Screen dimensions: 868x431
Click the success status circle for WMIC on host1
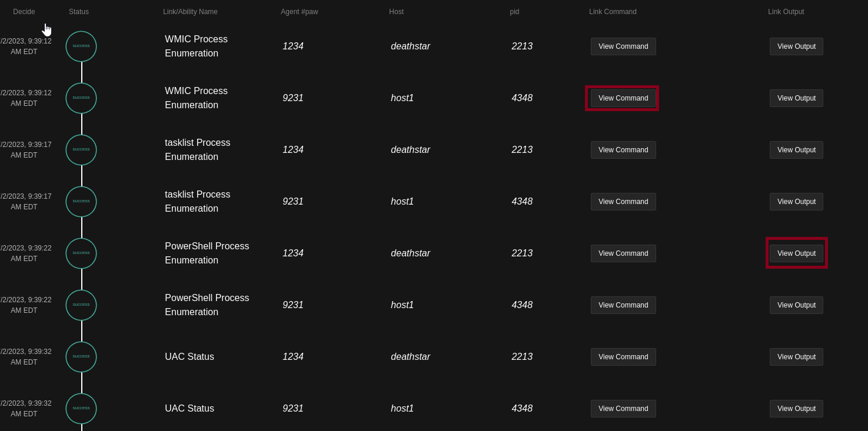81,98
